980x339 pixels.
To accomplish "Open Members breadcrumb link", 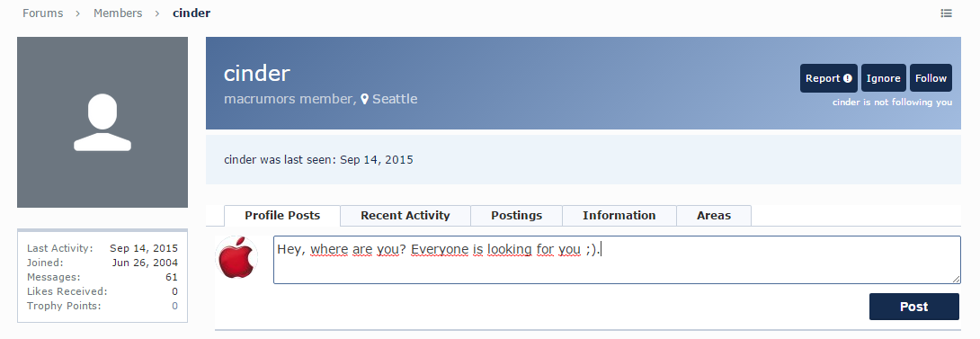I will point(118,13).
